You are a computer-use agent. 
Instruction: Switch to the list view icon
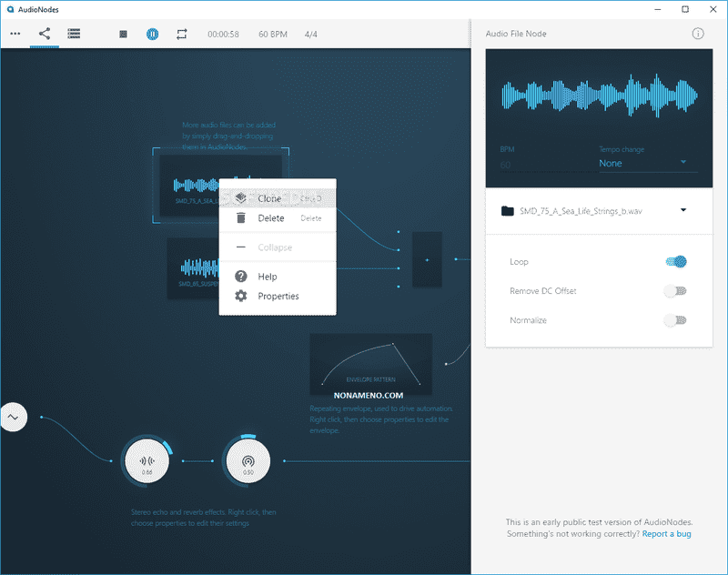pos(74,34)
